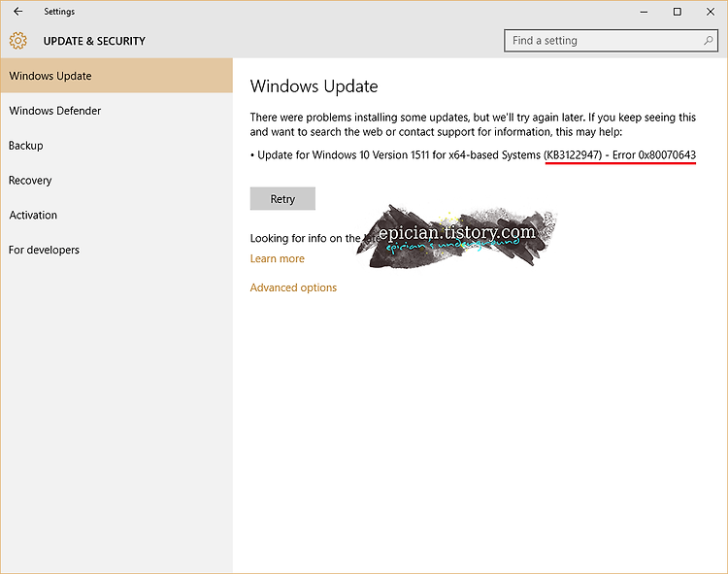Open For developers settings
Viewport: 728px width, 574px height.
116,250
